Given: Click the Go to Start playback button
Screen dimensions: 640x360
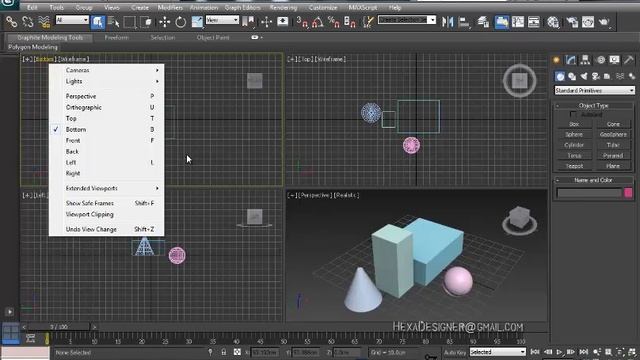Looking at the screenshot, I should [x=535, y=352].
